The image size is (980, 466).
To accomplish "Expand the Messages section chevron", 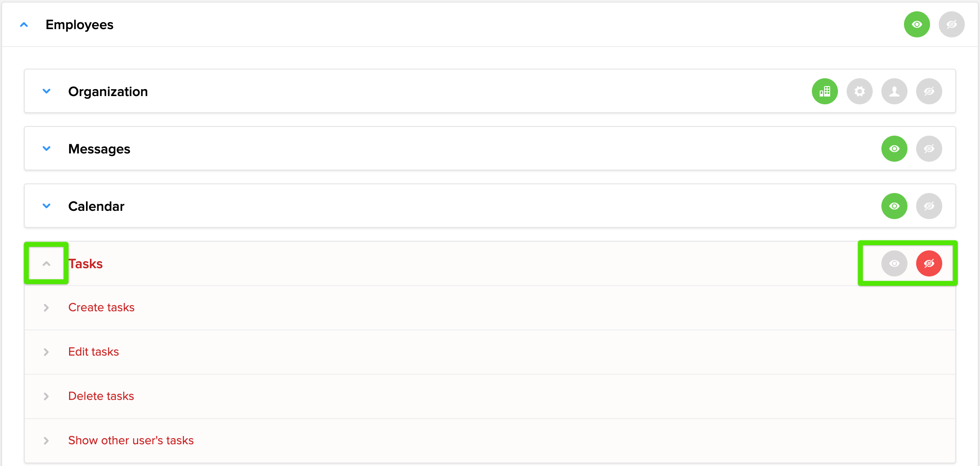I will (46, 149).
